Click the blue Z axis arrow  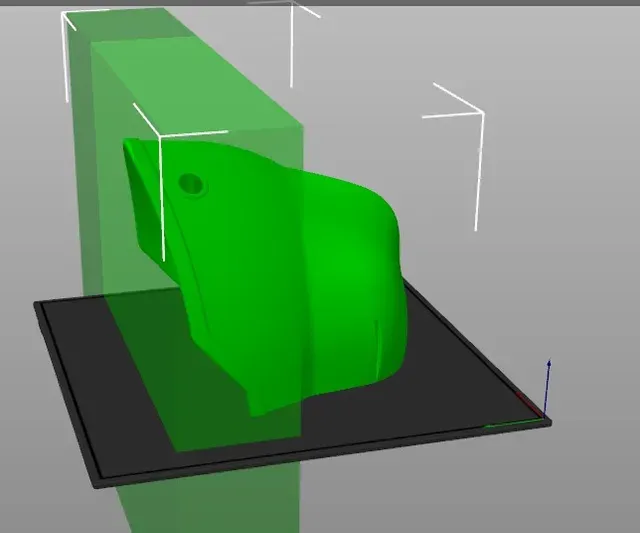pyautogui.click(x=547, y=388)
